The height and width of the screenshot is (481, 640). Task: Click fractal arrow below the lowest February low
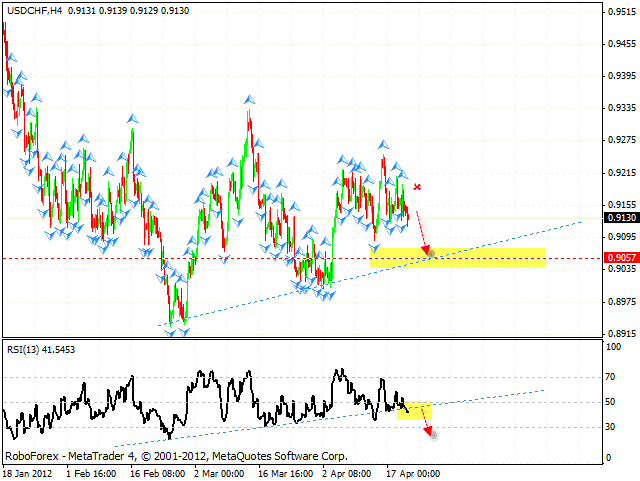[x=171, y=331]
